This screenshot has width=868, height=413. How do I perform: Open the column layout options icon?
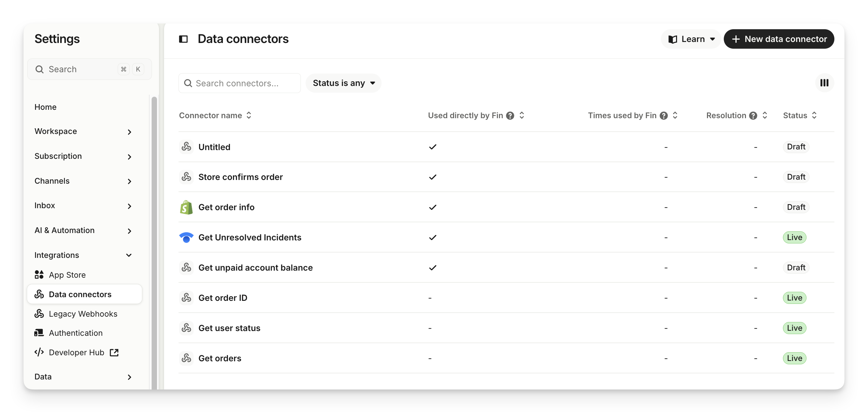click(824, 83)
